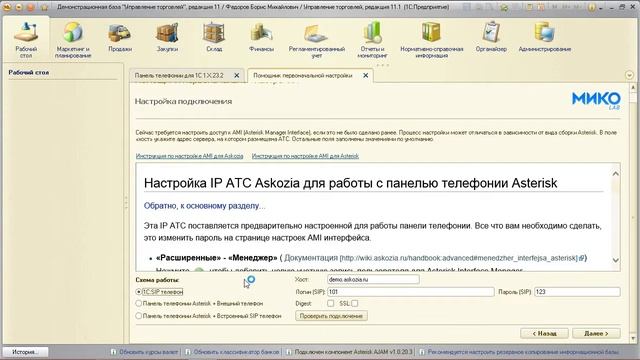Click the form scrollbar down arrow at right edge
Viewport: 640px width, 360px height.
633,338
